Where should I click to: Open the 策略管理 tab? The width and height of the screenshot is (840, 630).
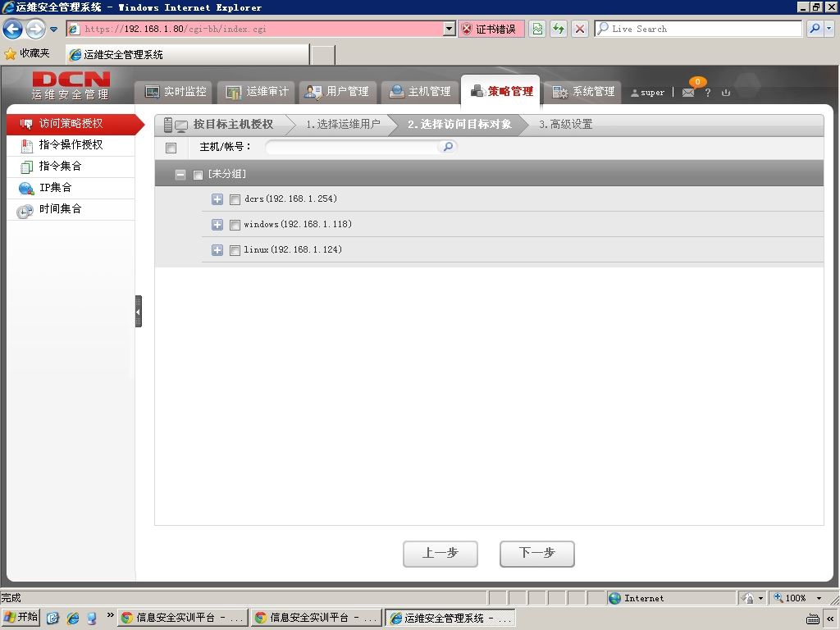(x=501, y=92)
